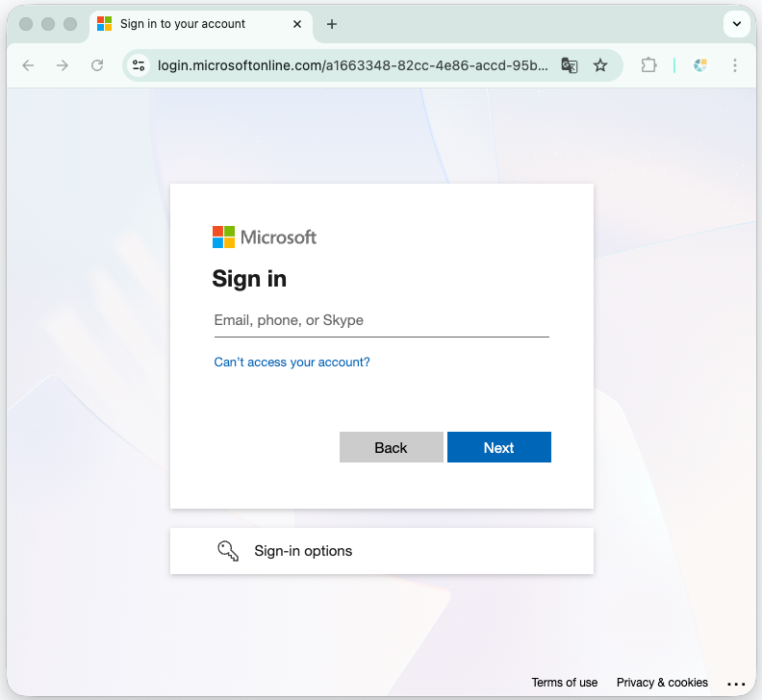762x700 pixels.
Task: Close the 'Sign in to your account' tab
Action: click(297, 24)
